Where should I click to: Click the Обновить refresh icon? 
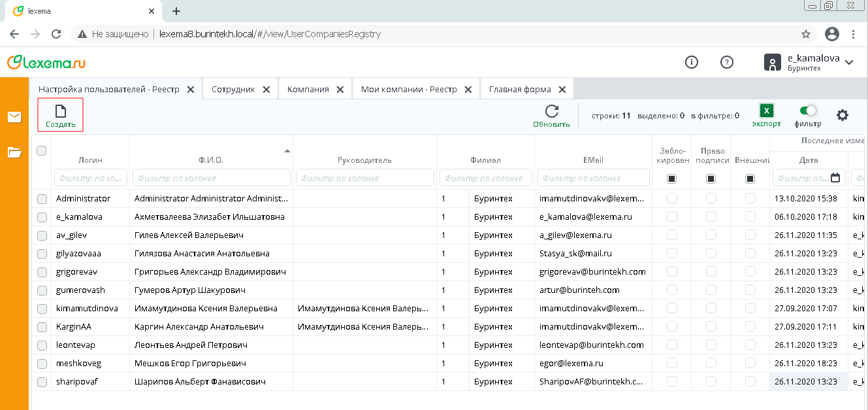(551, 111)
